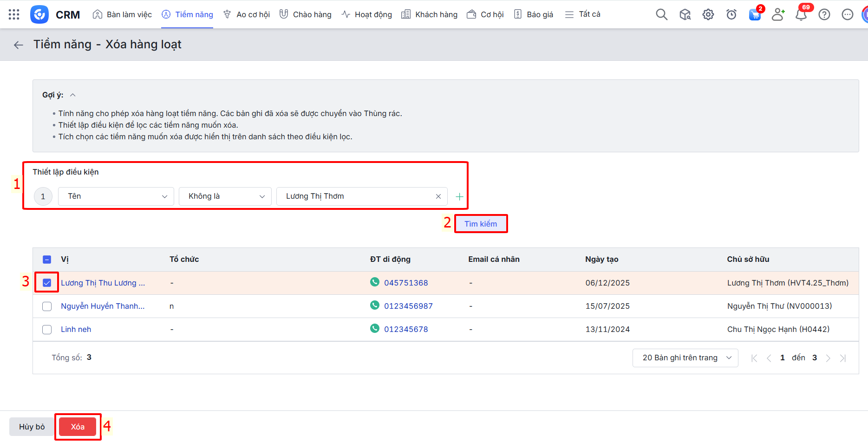Click the search magnifier icon
Image resolution: width=868 pixels, height=442 pixels.
coord(661,14)
